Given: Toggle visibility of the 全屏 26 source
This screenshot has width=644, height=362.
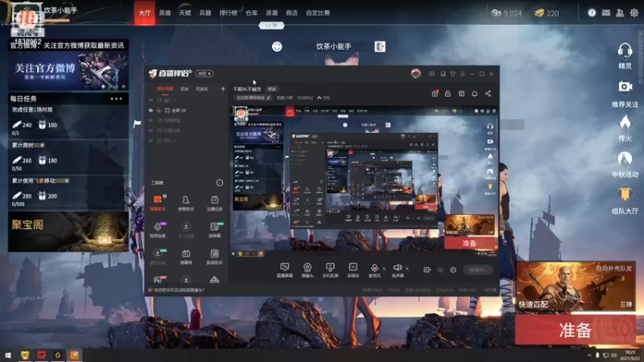Looking at the screenshot, I should [x=151, y=110].
